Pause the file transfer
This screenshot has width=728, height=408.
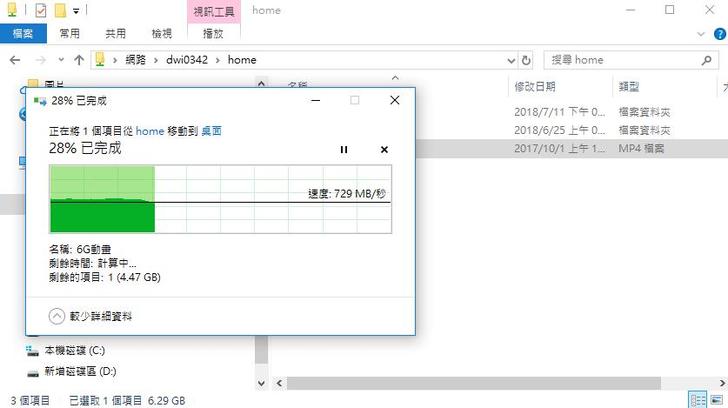point(344,149)
